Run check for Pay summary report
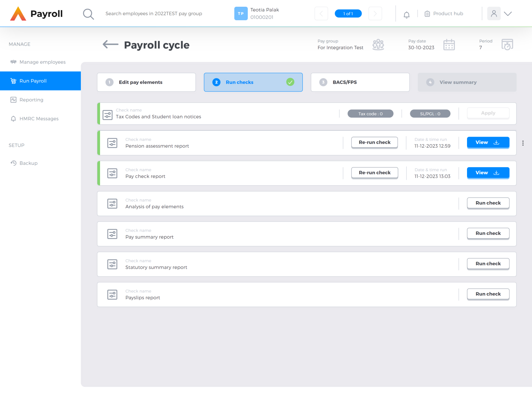 tap(488, 233)
